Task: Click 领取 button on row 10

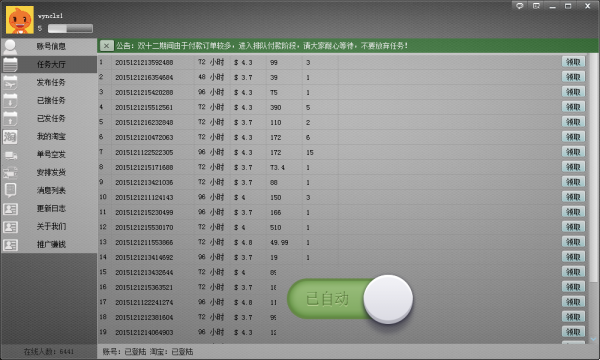Action: pos(573,197)
